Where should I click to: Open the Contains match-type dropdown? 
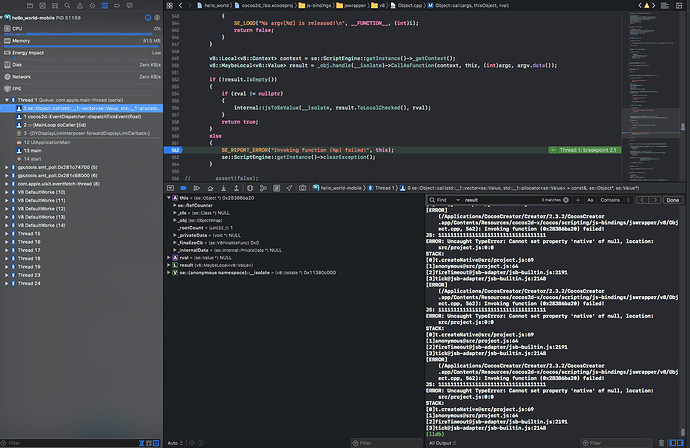point(615,200)
